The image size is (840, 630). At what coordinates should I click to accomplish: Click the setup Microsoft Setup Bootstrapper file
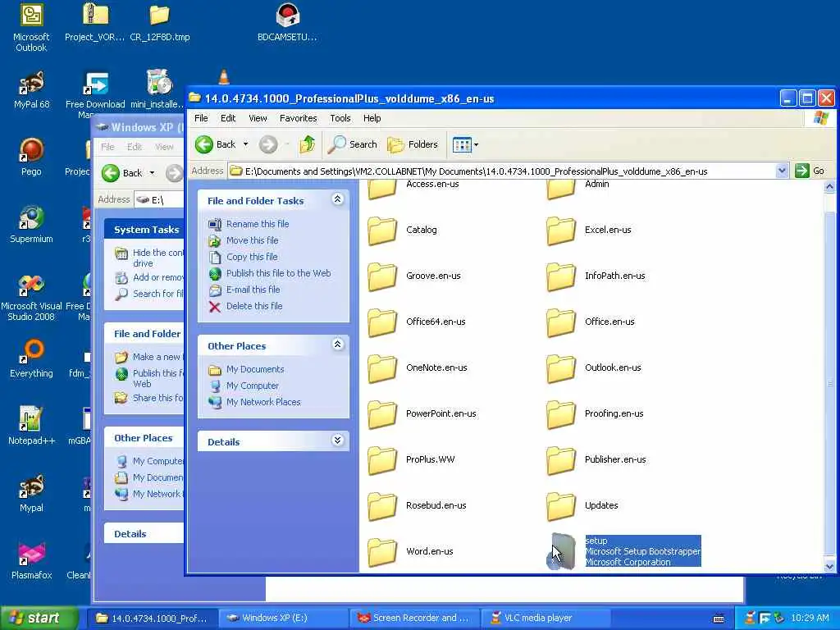pos(623,551)
